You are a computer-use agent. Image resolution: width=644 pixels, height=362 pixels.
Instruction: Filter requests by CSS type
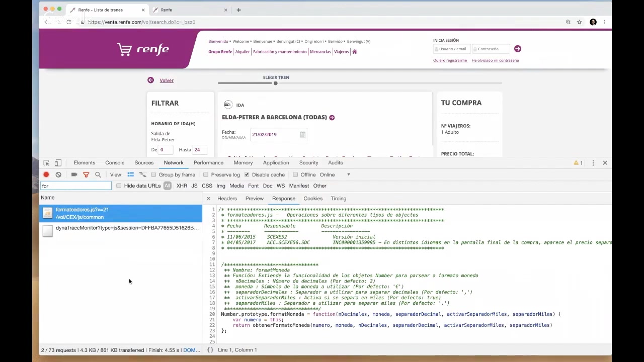(x=207, y=186)
